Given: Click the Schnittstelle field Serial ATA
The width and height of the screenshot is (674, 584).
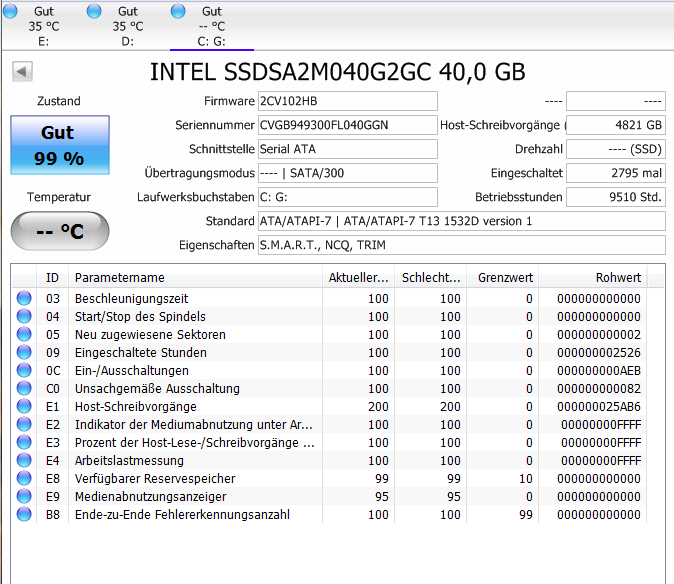Looking at the screenshot, I should point(347,149).
